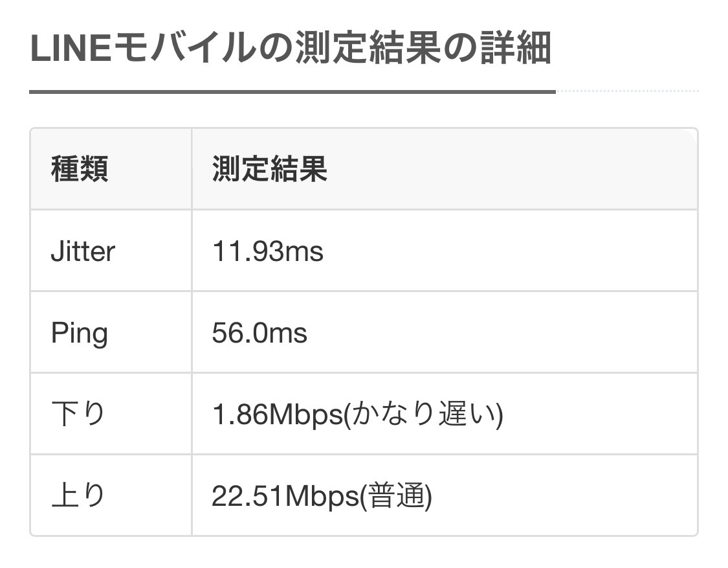This screenshot has height=568, width=728.
Task: Click the かなり遅い speed rating text
Action: (423, 414)
